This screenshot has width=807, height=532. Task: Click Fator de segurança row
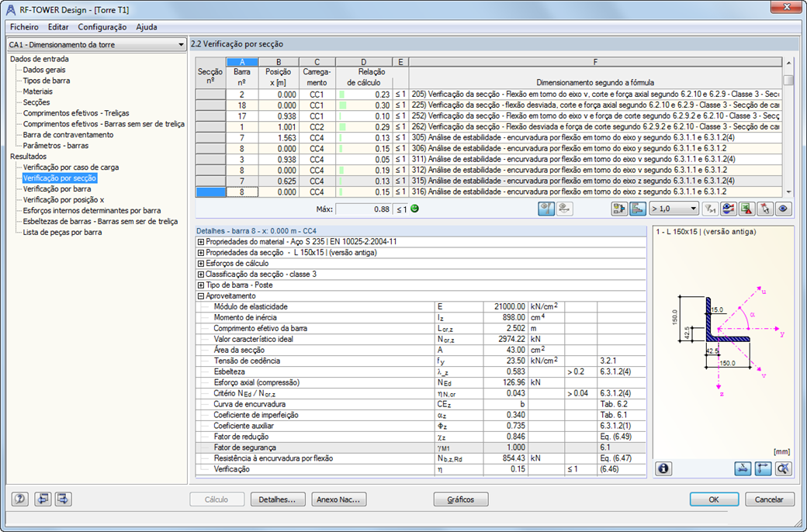pos(421,447)
